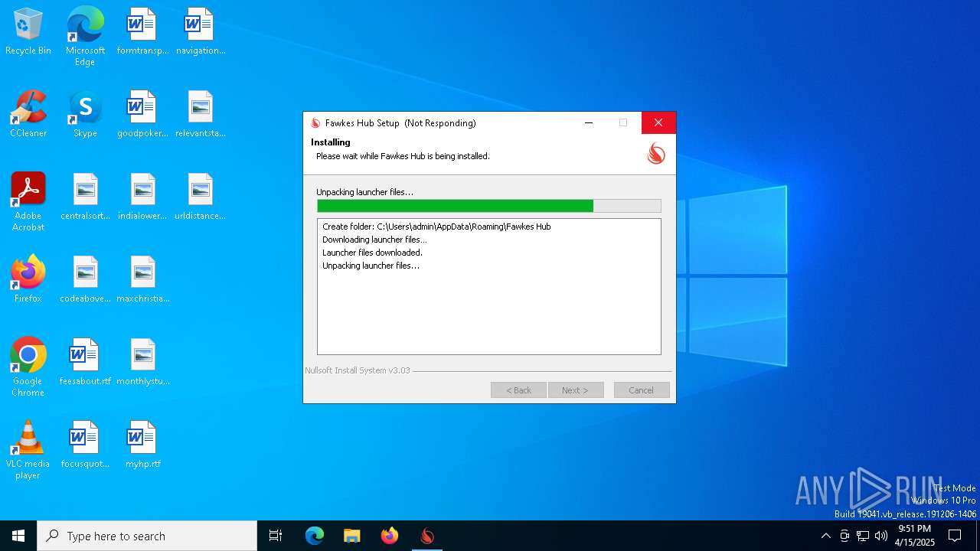980x551 pixels.
Task: Select the codeabove... image file icon
Action: pyautogui.click(x=85, y=280)
